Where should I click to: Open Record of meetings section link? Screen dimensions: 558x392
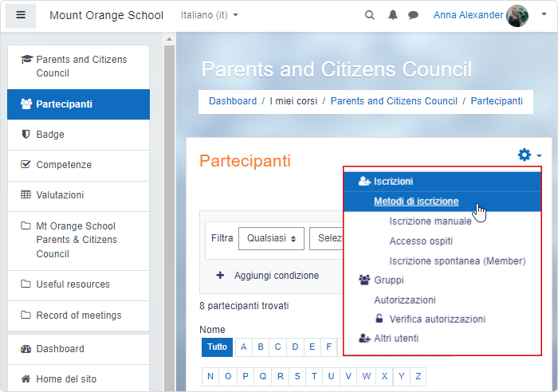[x=79, y=316]
